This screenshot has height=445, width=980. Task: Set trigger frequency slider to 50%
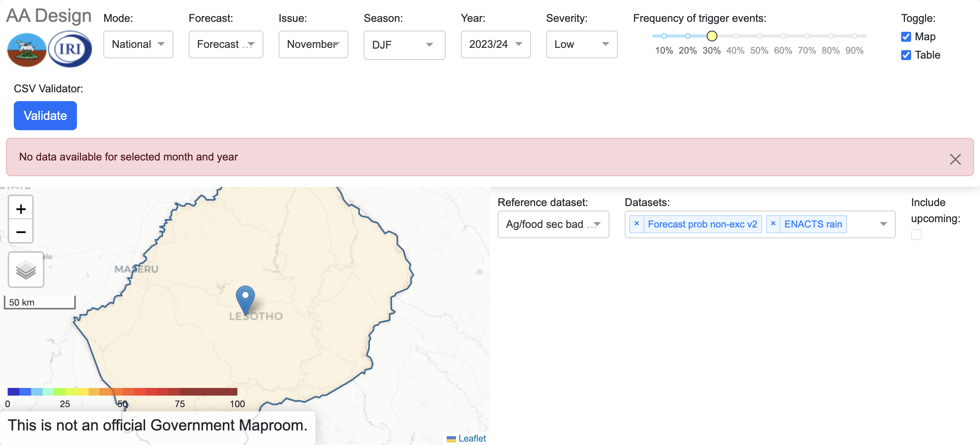pos(759,36)
